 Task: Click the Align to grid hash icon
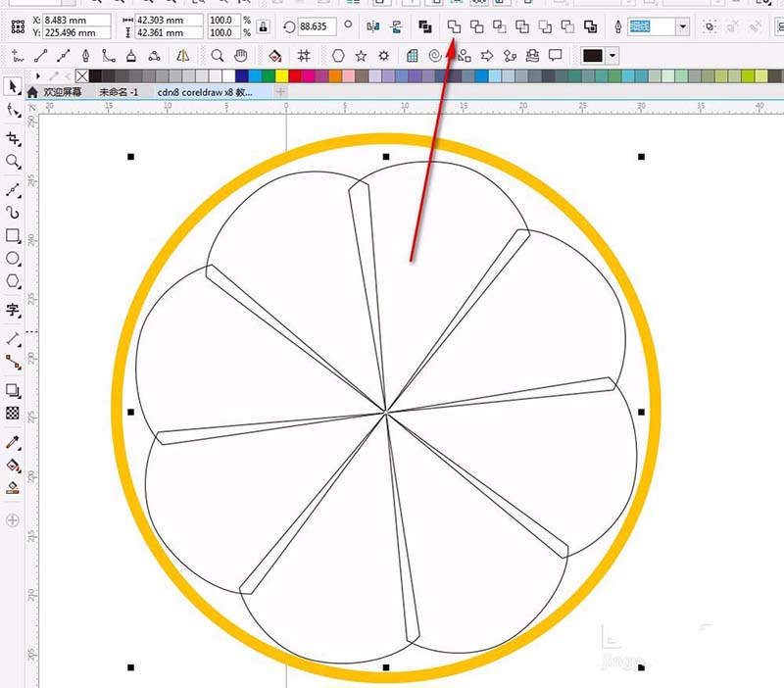[304, 56]
